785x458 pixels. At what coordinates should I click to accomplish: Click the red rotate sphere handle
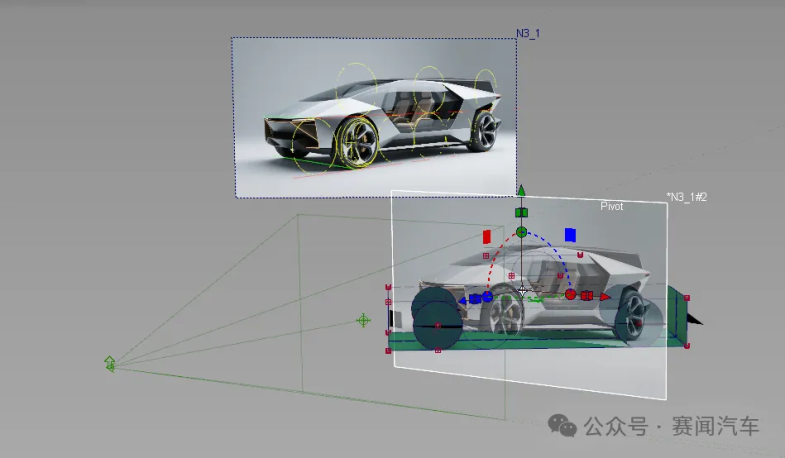(x=570, y=295)
